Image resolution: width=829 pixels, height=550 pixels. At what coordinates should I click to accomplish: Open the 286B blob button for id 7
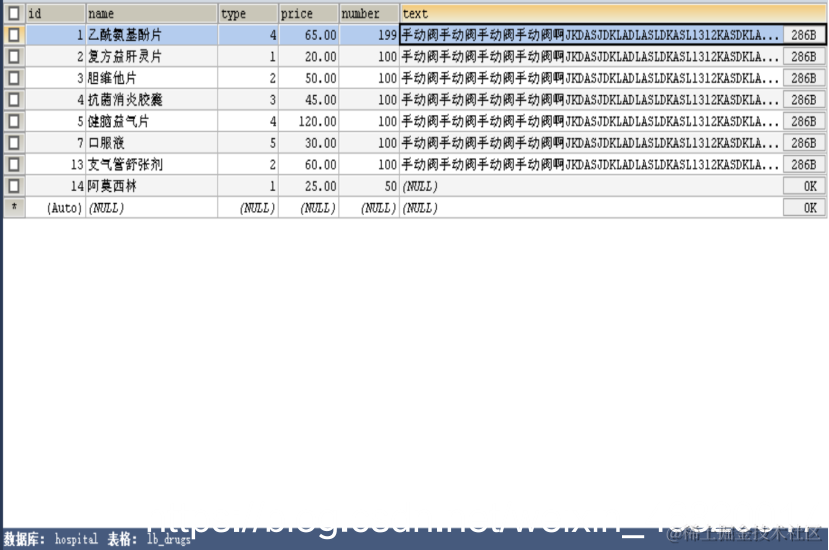pos(804,143)
